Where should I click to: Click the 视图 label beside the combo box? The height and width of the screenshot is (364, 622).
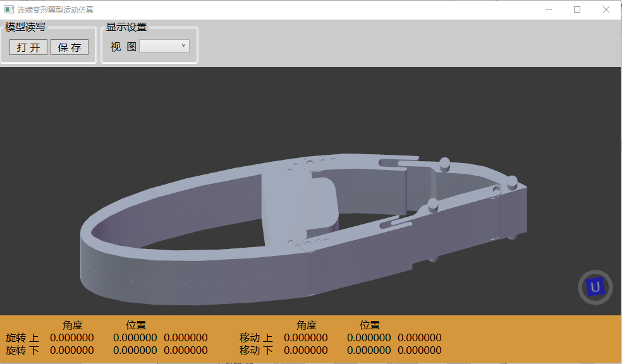[123, 46]
